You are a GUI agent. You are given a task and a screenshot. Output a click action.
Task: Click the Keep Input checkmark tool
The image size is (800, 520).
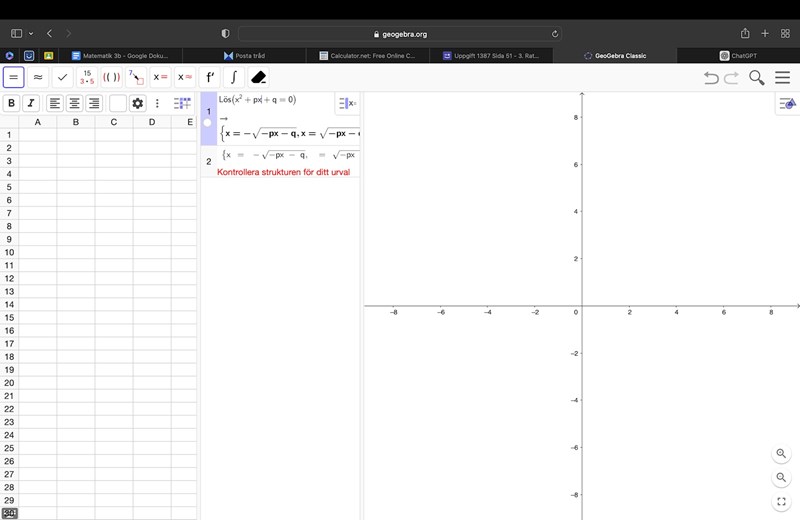[x=63, y=77]
